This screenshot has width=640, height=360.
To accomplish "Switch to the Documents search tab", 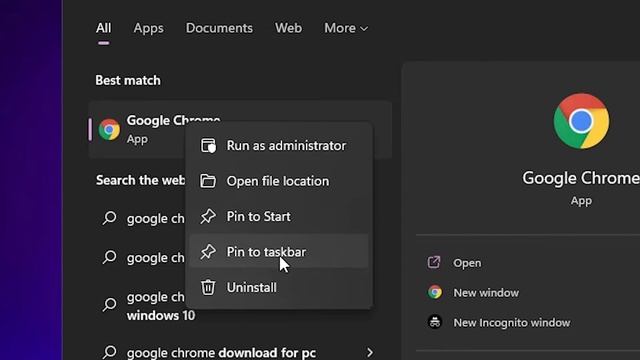I will click(x=219, y=28).
